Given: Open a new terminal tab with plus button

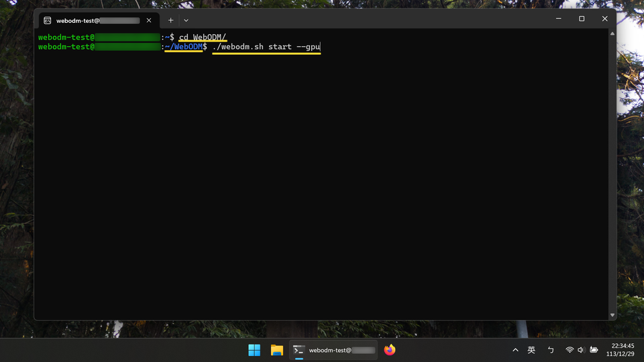Looking at the screenshot, I should click(x=170, y=20).
